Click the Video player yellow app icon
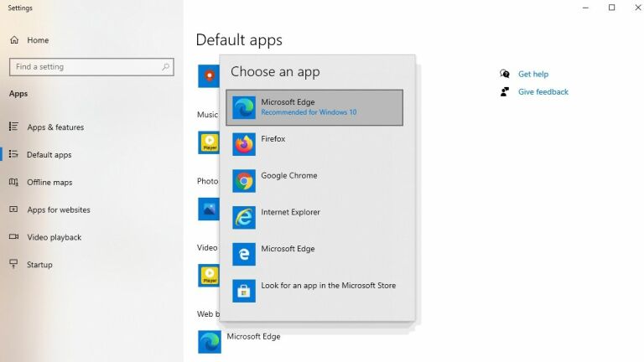Screen dimensions: 644x362 (x=209, y=276)
